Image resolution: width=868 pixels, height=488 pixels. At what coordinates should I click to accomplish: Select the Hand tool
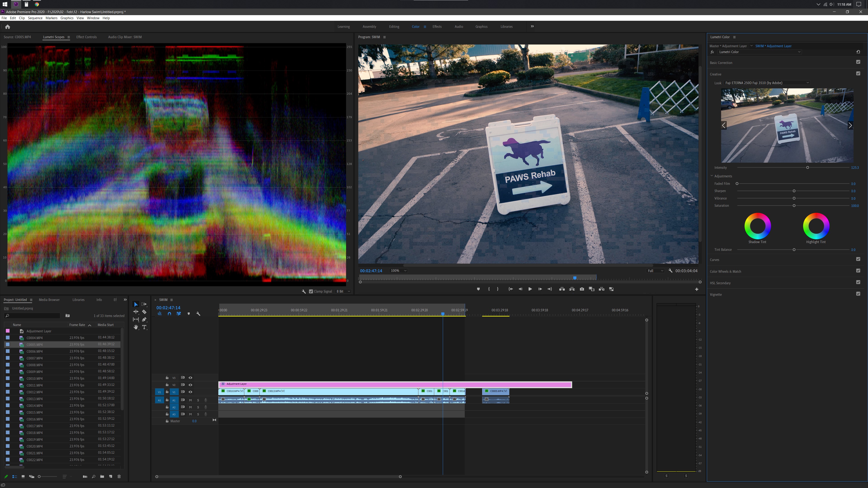[x=136, y=327]
